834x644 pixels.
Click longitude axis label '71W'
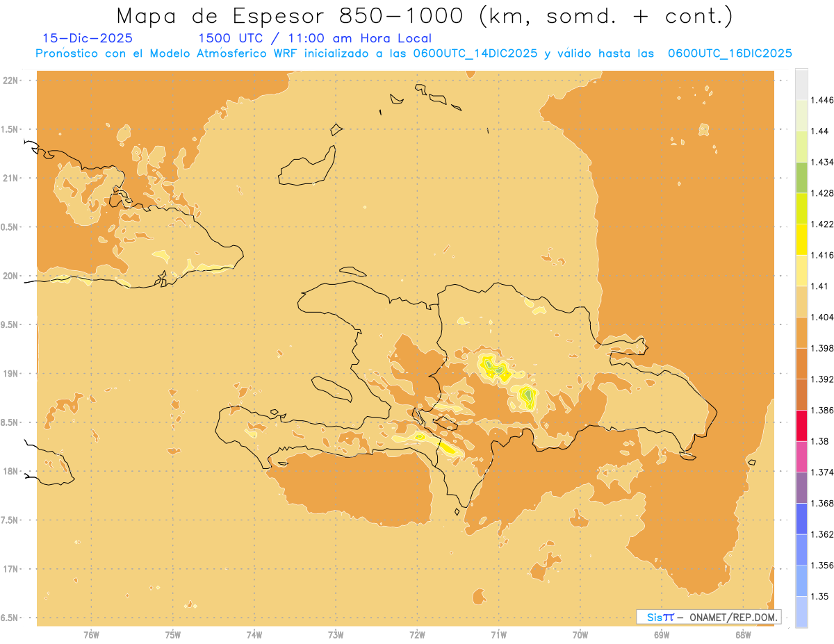[x=498, y=634]
